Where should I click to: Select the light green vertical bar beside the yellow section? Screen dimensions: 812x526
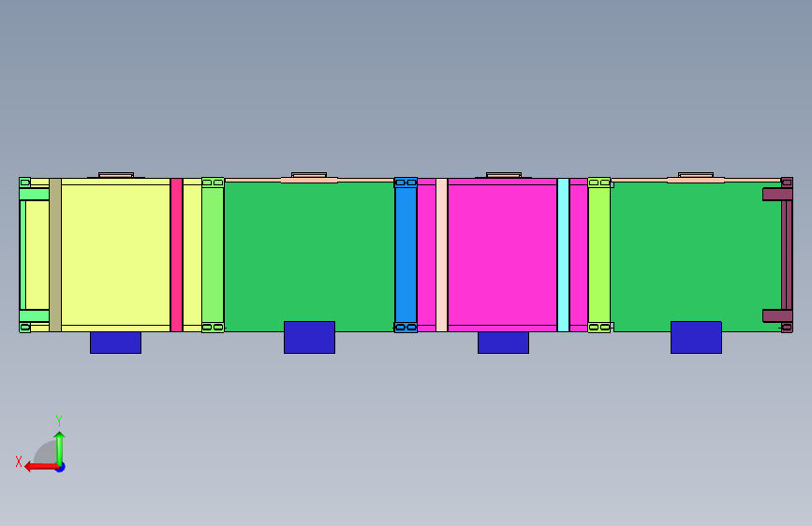pos(213,255)
